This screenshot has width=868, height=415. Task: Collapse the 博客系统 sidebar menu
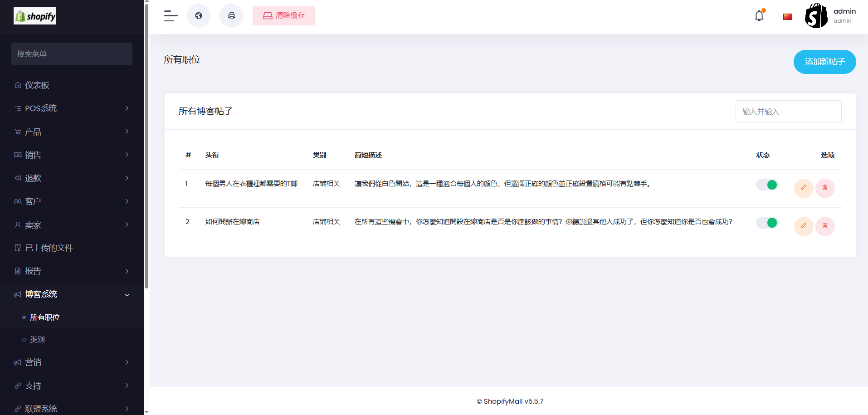(x=72, y=294)
